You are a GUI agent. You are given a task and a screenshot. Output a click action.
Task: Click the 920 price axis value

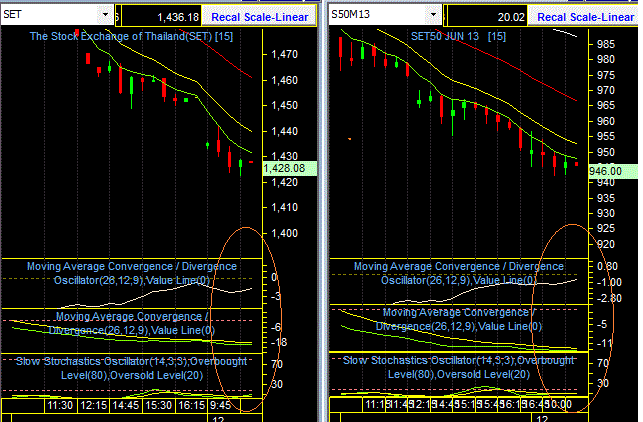click(606, 244)
